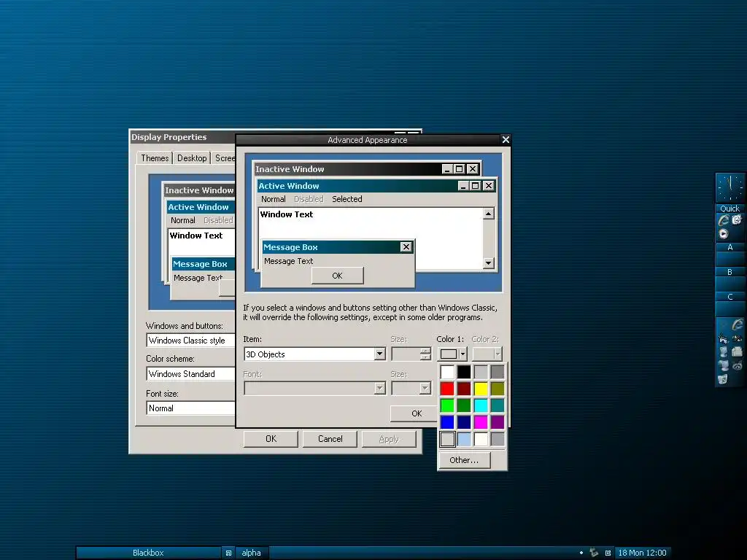Click Normal in the Active Window preview menu
The width and height of the screenshot is (747, 560).
[x=274, y=199]
